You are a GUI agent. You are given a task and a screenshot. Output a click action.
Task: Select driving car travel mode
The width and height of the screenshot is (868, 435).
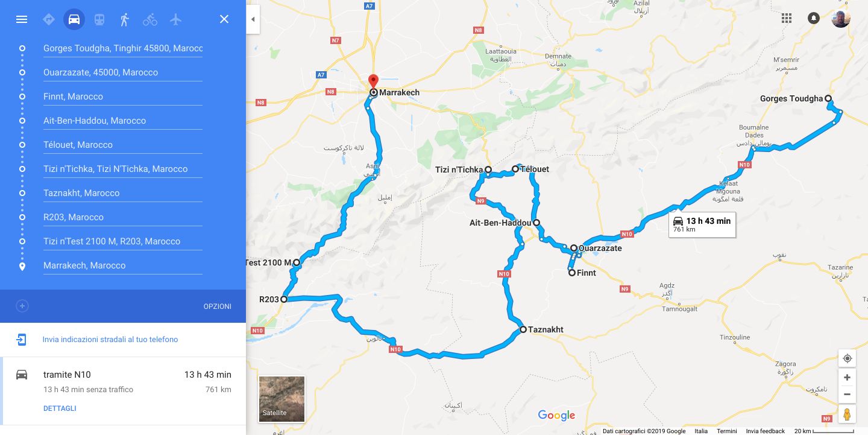[x=74, y=19]
